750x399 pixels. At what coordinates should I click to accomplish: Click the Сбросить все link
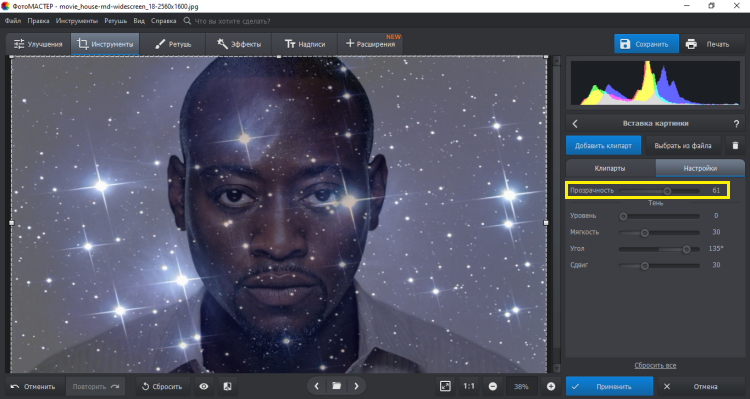coord(655,366)
